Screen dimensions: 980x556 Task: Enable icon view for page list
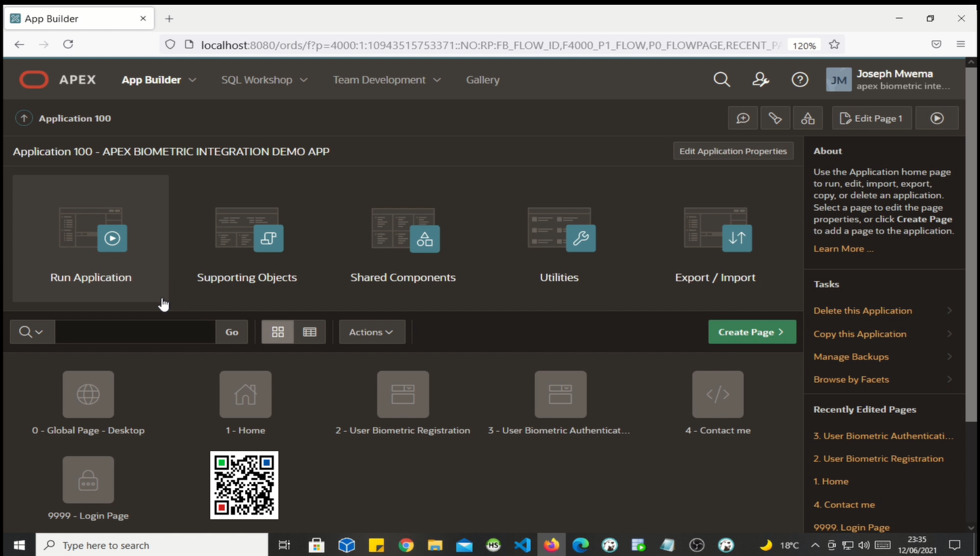278,331
